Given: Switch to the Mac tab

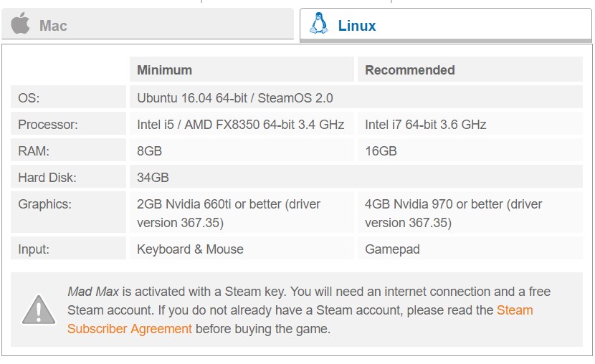Looking at the screenshot, I should [x=148, y=24].
